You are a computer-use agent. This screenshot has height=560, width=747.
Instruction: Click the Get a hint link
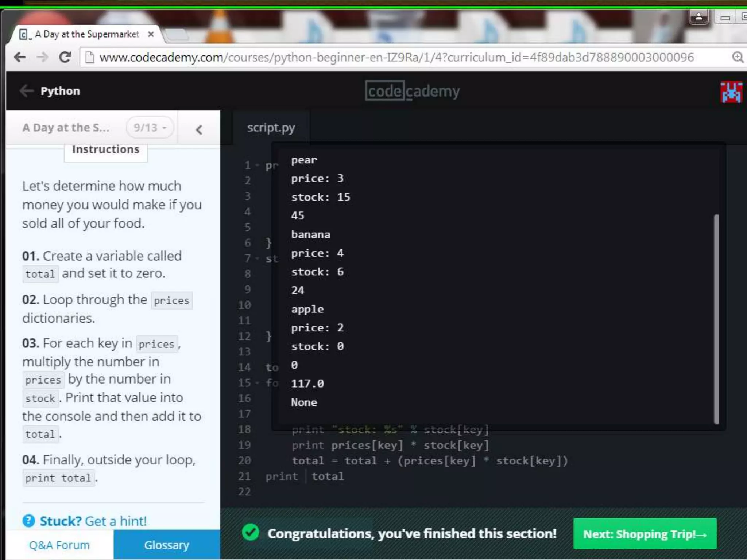point(116,521)
